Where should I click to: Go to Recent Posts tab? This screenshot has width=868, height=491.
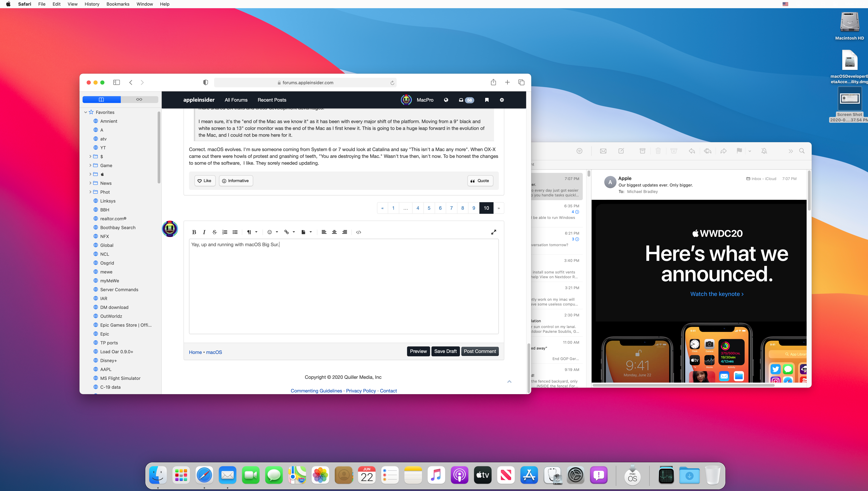[272, 100]
